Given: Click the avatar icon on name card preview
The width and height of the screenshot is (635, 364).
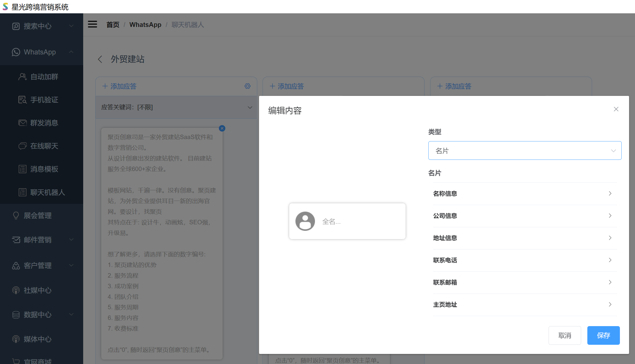Looking at the screenshot, I should pos(305,221).
